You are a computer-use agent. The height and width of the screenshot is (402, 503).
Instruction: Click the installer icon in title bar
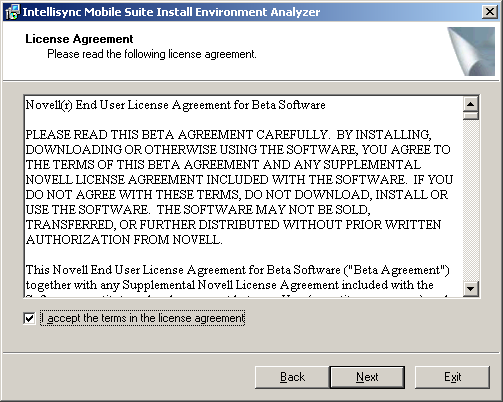pos(12,12)
